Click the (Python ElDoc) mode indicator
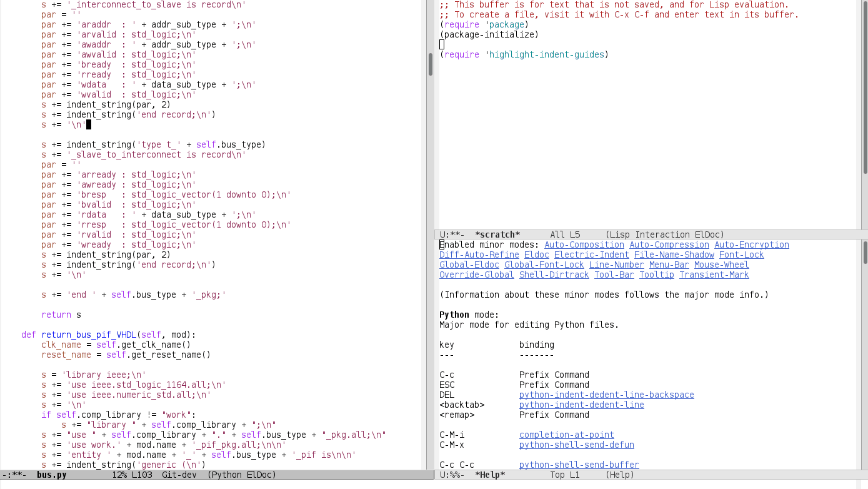The width and height of the screenshot is (868, 489). click(242, 475)
